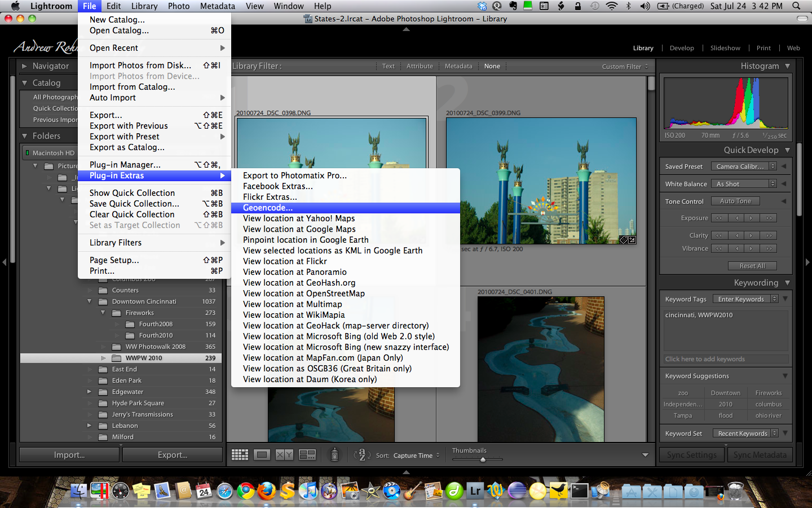Open the Trash in the Dock

736,491
